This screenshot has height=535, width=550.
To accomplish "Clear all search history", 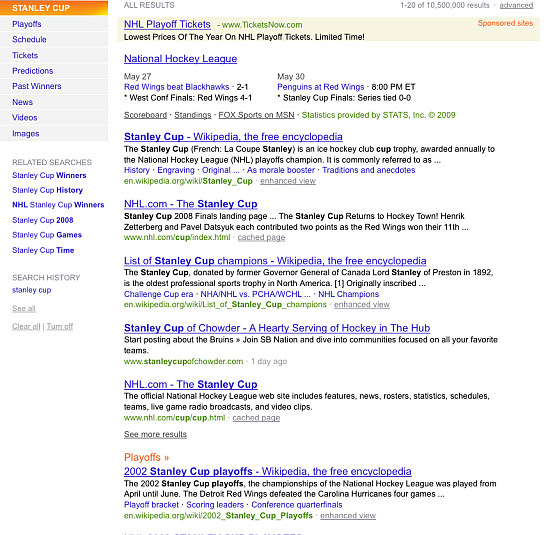I will point(26,326).
